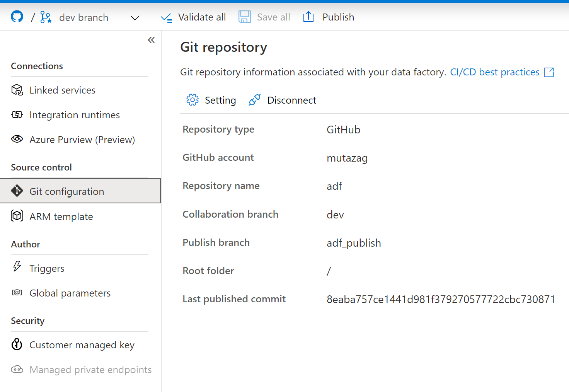Click the Linked services icon
The width and height of the screenshot is (569, 392).
coord(17,90)
